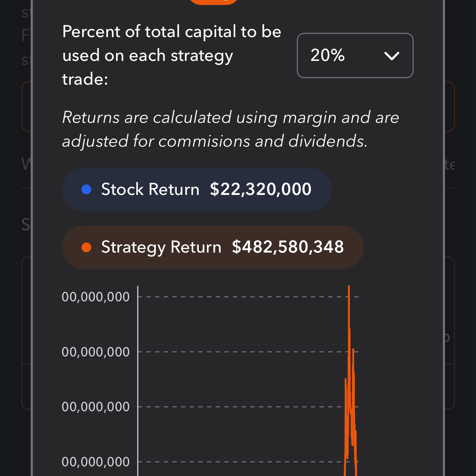The image size is (476, 476).
Task: Click the second 00,000,000 axis label
Action: tap(96, 352)
